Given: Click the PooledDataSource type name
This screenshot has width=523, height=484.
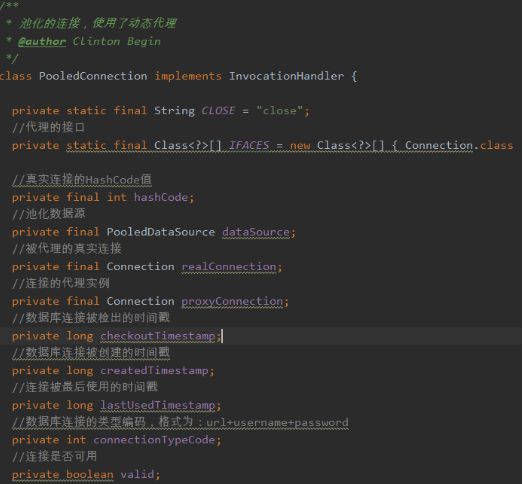Looking at the screenshot, I should point(161,232).
